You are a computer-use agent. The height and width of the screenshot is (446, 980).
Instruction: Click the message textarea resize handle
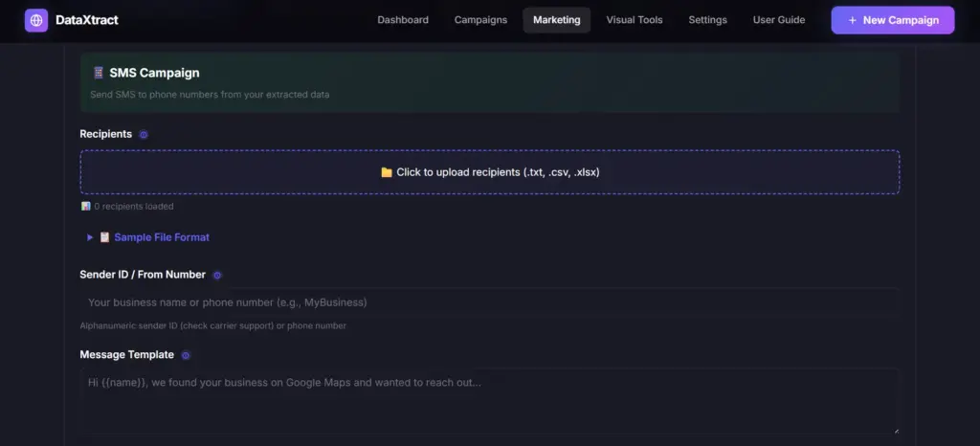click(x=895, y=430)
